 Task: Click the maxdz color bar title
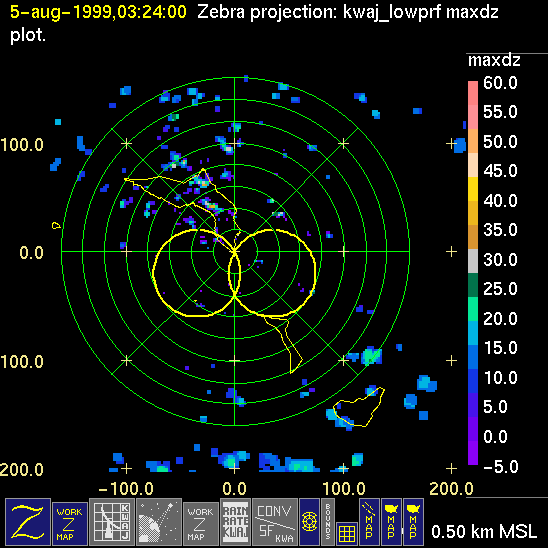[x=494, y=60]
